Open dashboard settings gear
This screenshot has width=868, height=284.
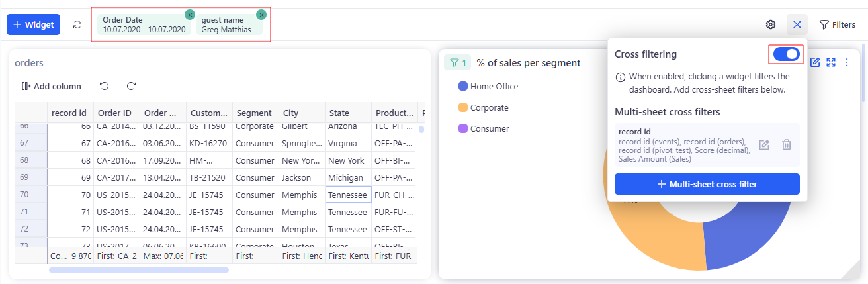click(770, 24)
